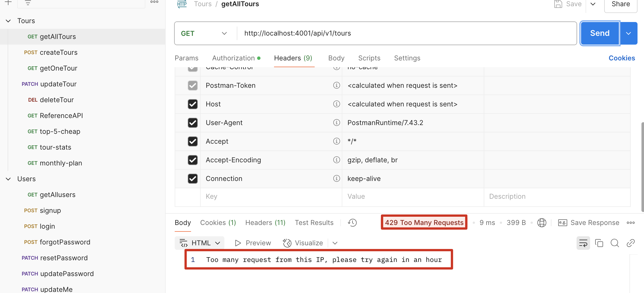The width and height of the screenshot is (644, 293).
Task: Click info icon next to User-Agent header
Action: [336, 123]
